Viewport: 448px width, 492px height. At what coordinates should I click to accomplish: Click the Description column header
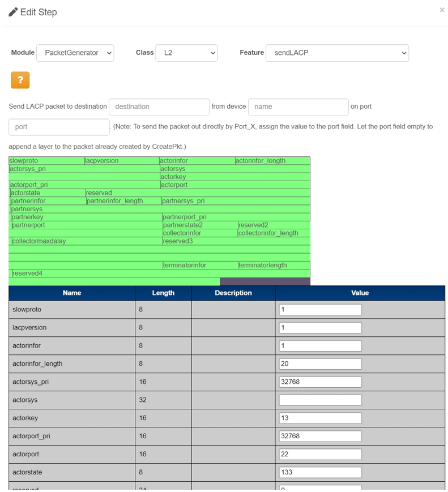tap(233, 293)
